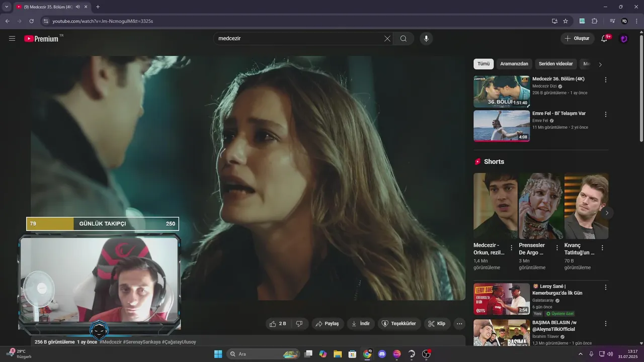
Task: Go to YouTube Premium home logo
Action: click(41, 39)
